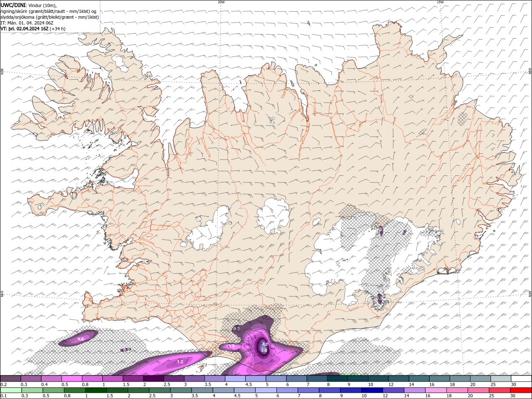Click the lower legend swatch for 2.5–3
The width and height of the screenshot is (532, 399).
159,390
